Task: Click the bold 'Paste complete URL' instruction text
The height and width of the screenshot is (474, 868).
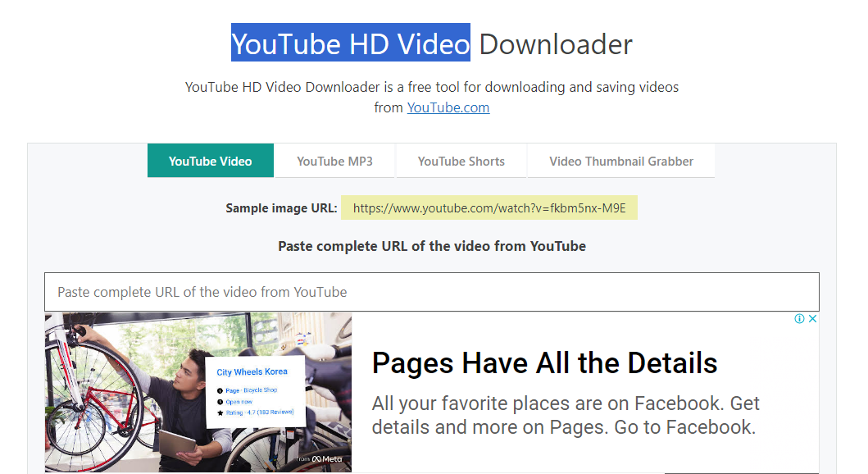Action: tap(432, 246)
